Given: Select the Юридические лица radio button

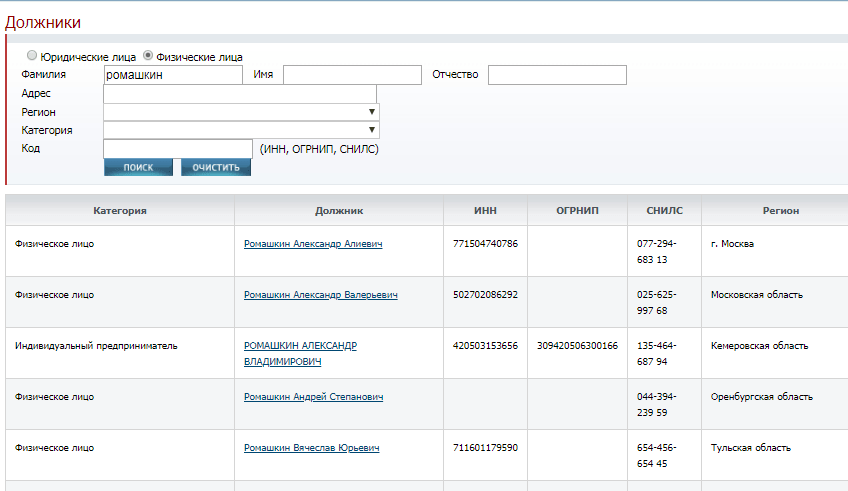Looking at the screenshot, I should 32,57.
